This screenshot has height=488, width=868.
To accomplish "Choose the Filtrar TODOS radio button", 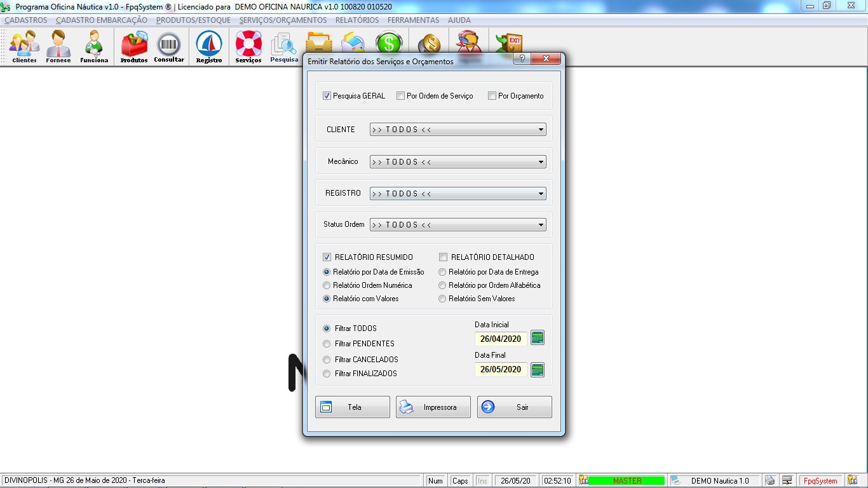I will (327, 329).
